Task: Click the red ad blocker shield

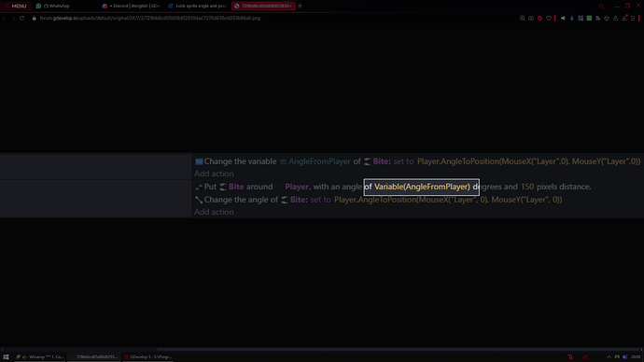Action: pos(539,18)
